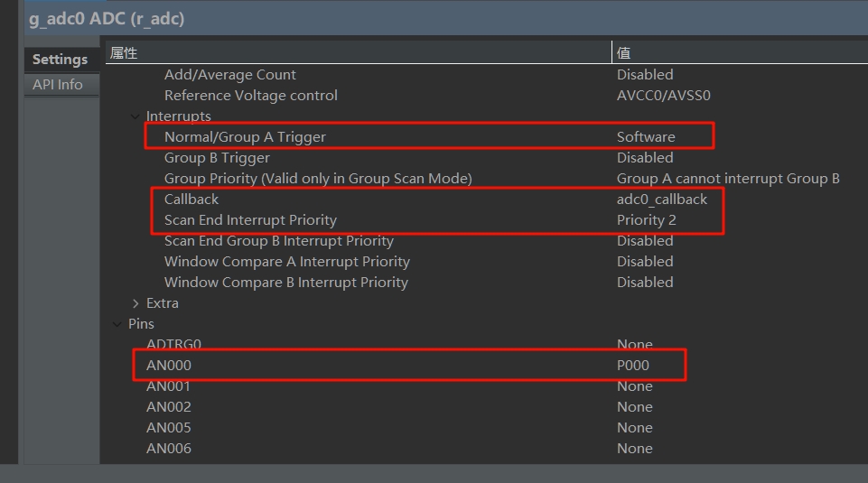Select Scan End Group B Interrupt Priority
Screen dimensions: 868x483
278,241
